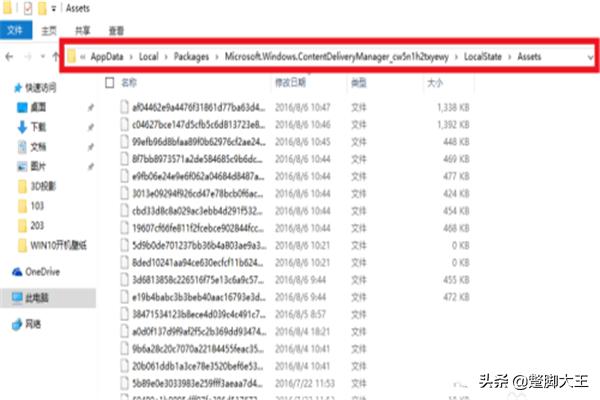This screenshot has width=600, height=400.
Task: Click the pin icon beside 桌面
Action: click(x=91, y=108)
